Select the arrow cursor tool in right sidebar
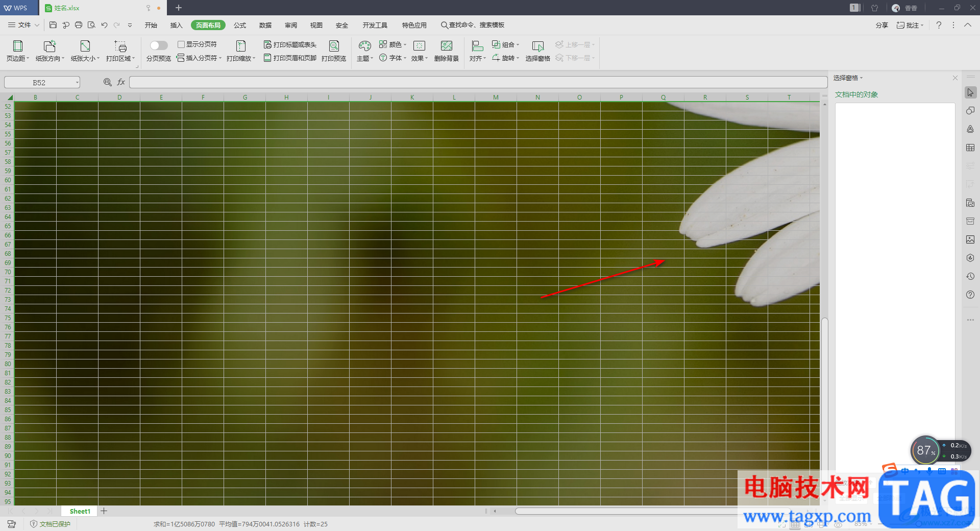Screen dimensions: 980x531 tap(970, 92)
